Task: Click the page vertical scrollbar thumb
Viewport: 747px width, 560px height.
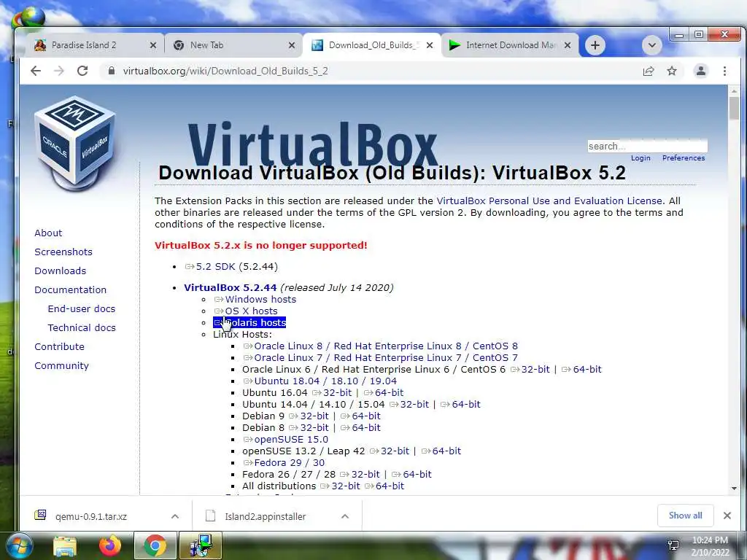Action: coord(734,109)
